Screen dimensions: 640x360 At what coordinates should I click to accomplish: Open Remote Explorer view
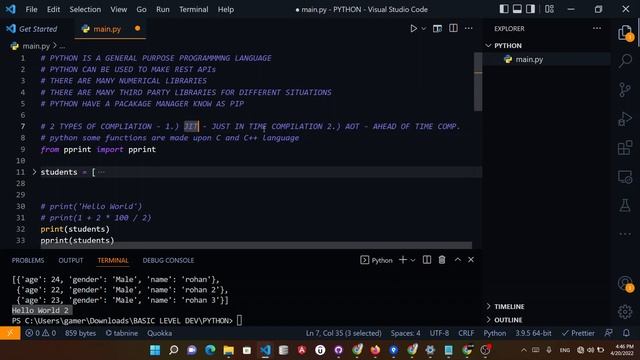(625, 177)
